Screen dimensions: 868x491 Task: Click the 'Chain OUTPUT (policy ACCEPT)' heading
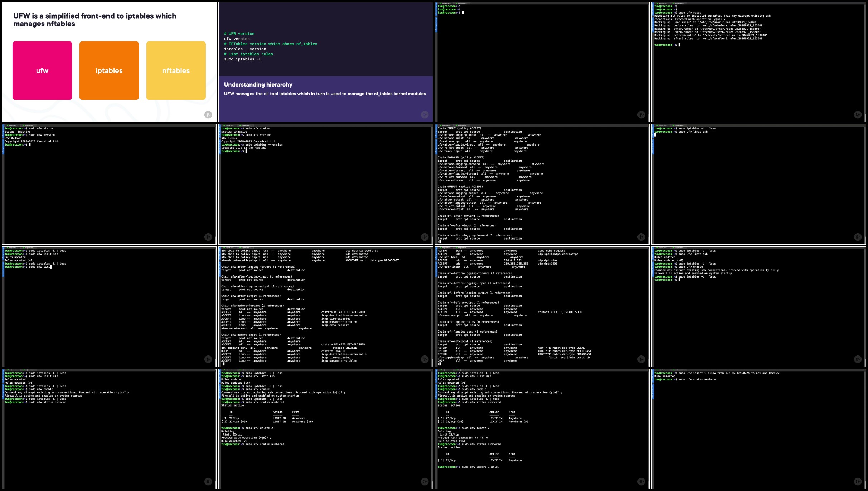(460, 187)
